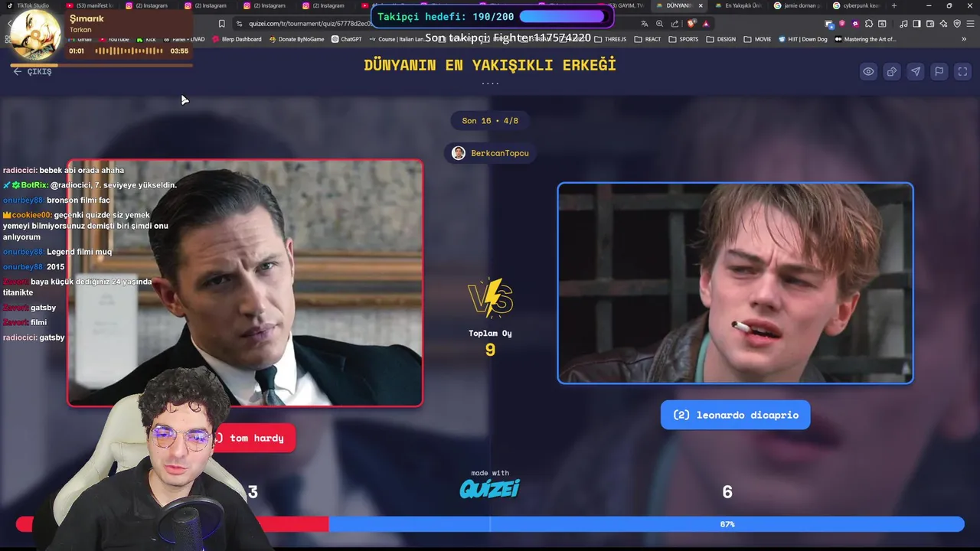
Task: Select the Leonardo DiCaprio image card
Action: tap(735, 282)
